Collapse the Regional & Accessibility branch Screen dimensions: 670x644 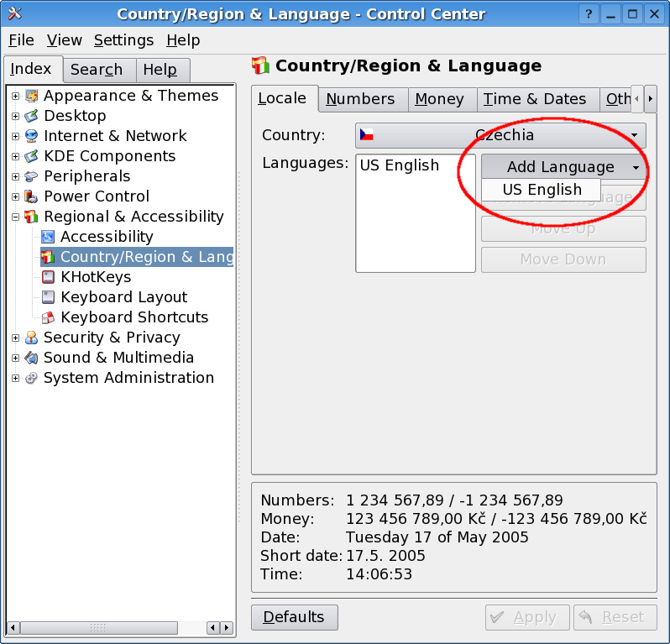click(15, 217)
